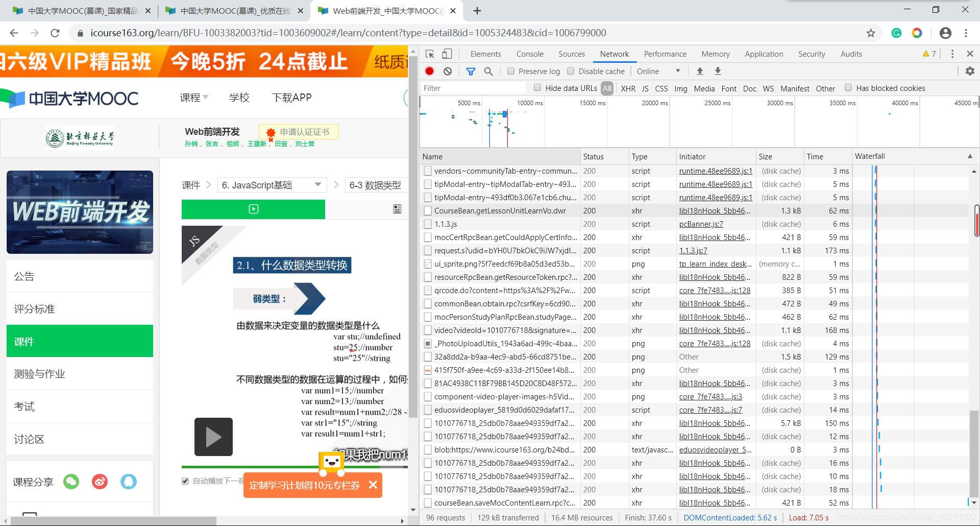980x526 pixels.
Task: Check Has blocked cookies option
Action: point(848,88)
